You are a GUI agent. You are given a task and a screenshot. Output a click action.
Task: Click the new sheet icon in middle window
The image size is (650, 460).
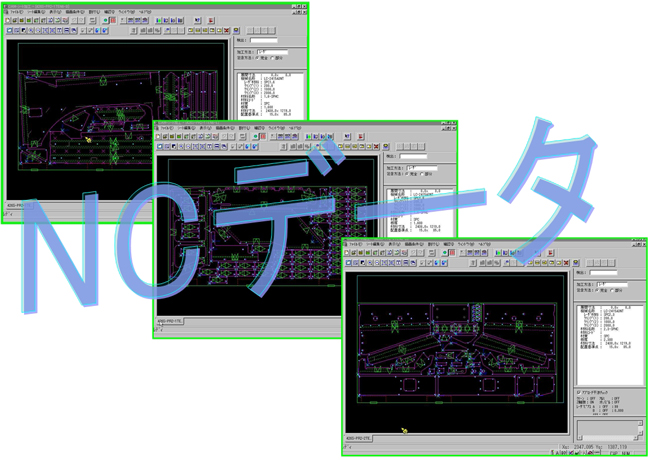pyautogui.click(x=158, y=136)
